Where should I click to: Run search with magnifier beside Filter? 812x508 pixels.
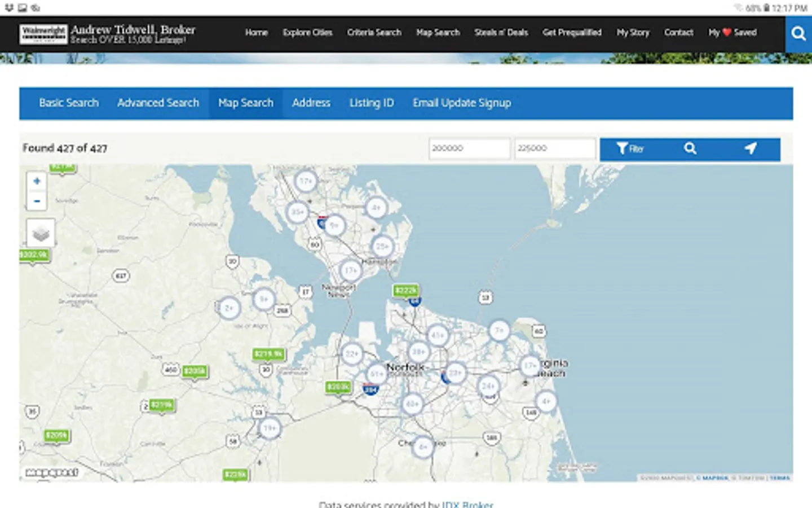pos(690,149)
